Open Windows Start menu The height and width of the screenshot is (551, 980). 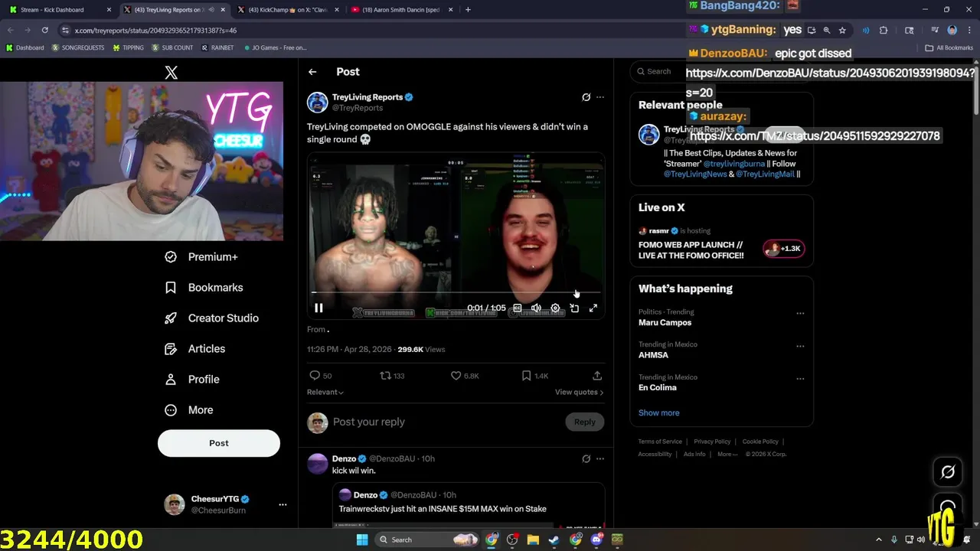click(x=362, y=540)
